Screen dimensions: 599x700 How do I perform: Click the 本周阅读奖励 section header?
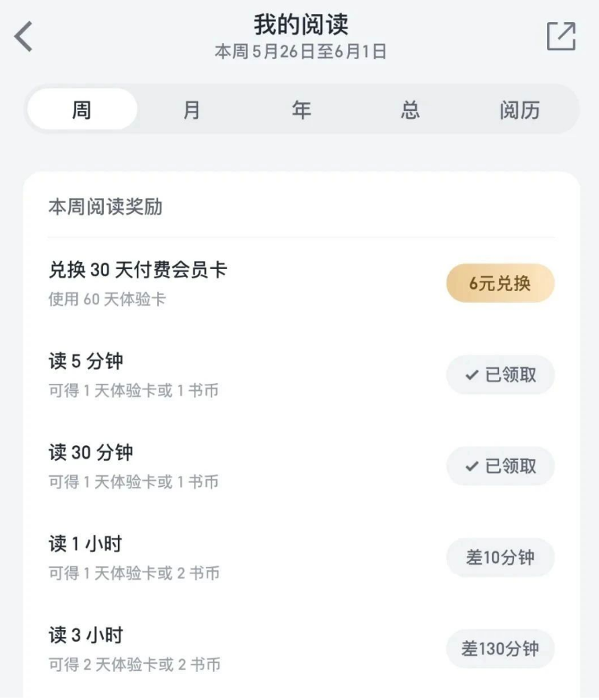105,207
